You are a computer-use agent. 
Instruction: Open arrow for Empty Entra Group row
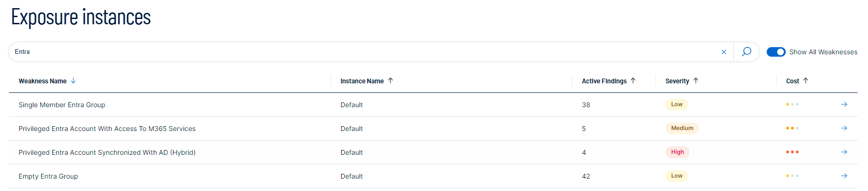[844, 176]
